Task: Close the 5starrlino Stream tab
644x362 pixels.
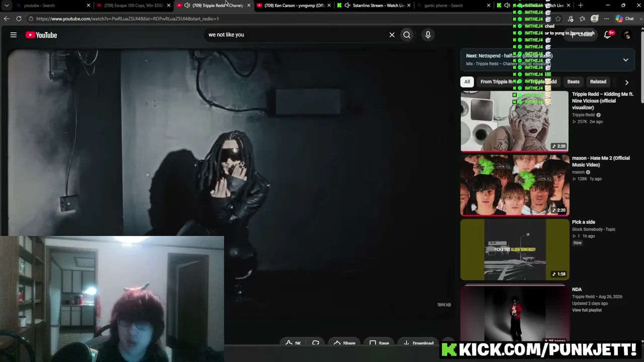Action: point(409,6)
